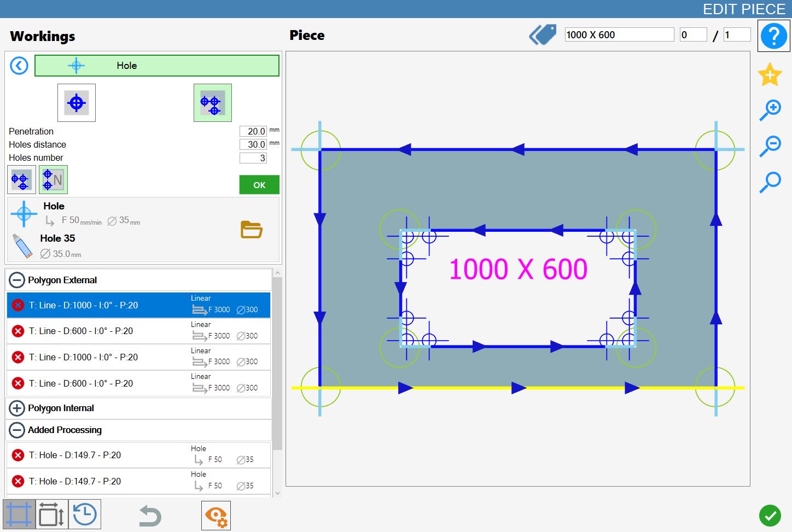792x532 pixels.
Task: Delete the first Hole D:149.7 row
Action: pos(18,455)
